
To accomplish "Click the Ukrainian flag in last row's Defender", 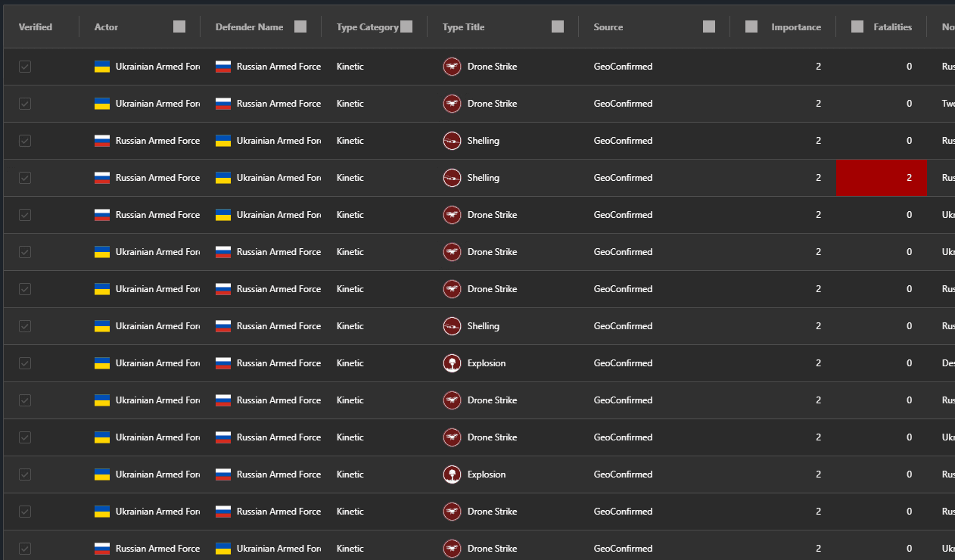I will click(x=223, y=549).
